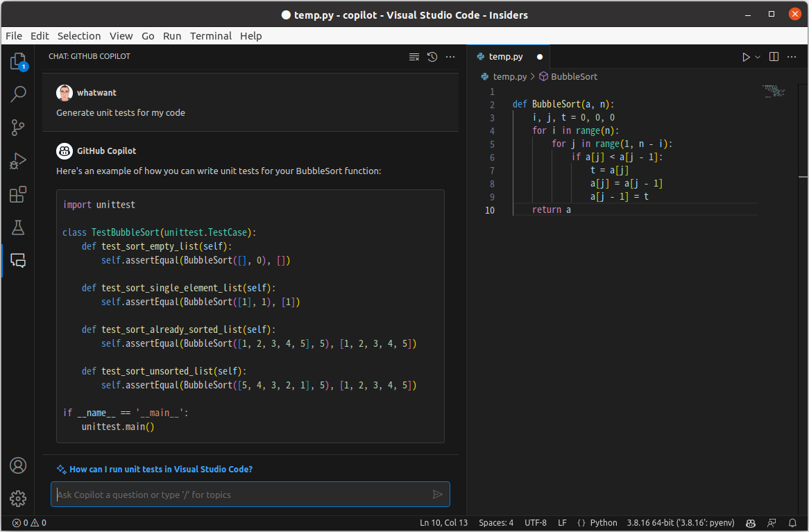Run the Python file with play button
809x532 pixels.
point(746,57)
